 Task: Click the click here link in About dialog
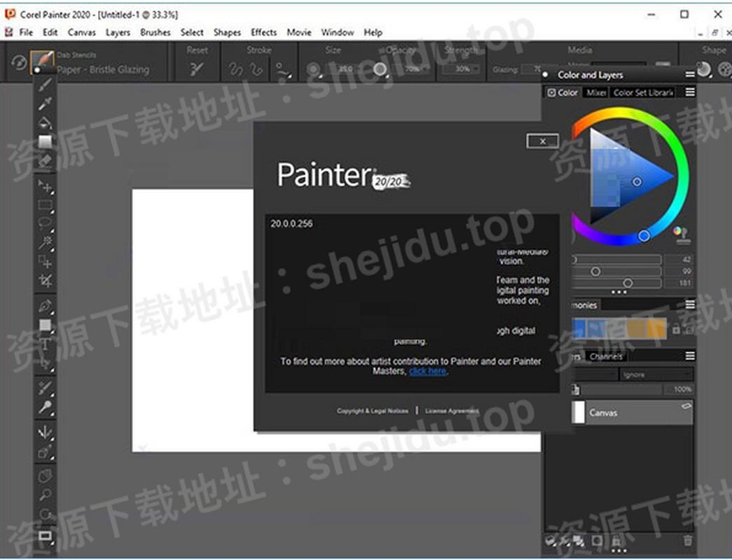[x=427, y=371]
